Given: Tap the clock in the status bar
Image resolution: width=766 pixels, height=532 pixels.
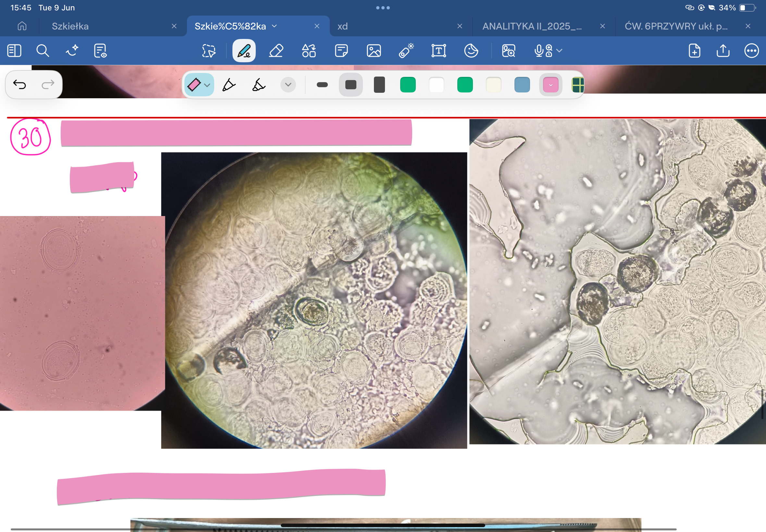Looking at the screenshot, I should [21, 8].
